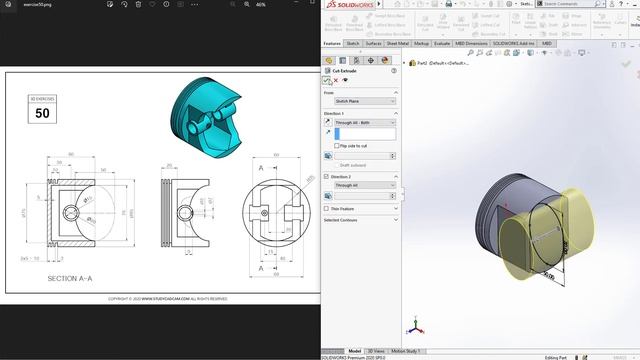Open the Direction 1 end condition dropdown
Screen dimensions: 640x360
coord(365,122)
